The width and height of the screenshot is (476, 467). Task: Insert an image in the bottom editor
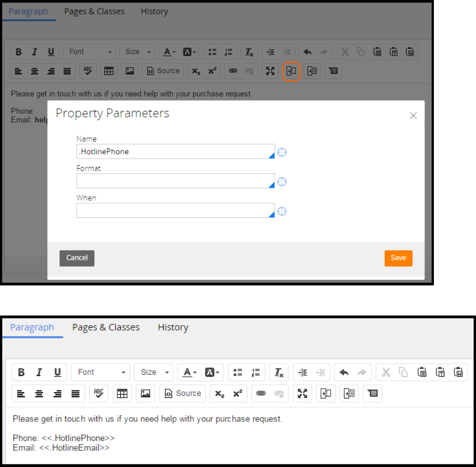[x=145, y=394]
